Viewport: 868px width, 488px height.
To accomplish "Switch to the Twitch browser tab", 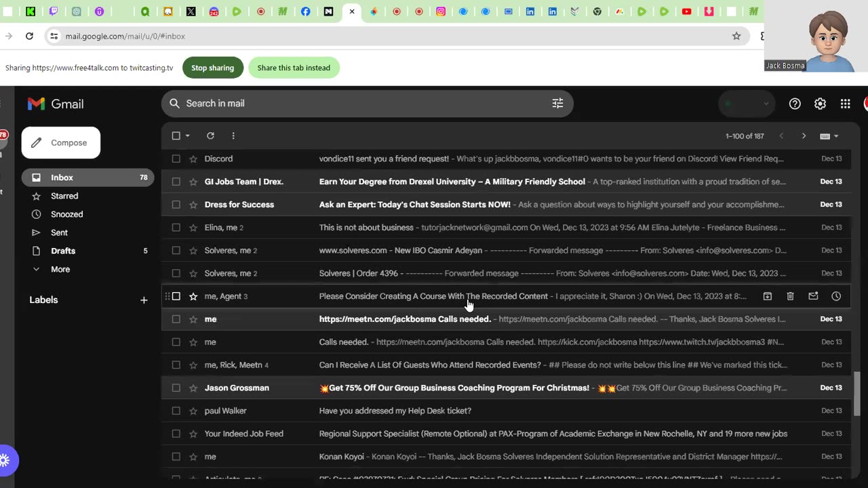I will pos(54,12).
